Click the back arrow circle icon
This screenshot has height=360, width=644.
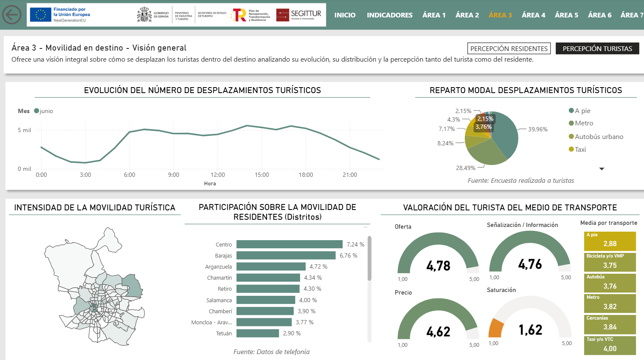[12, 15]
